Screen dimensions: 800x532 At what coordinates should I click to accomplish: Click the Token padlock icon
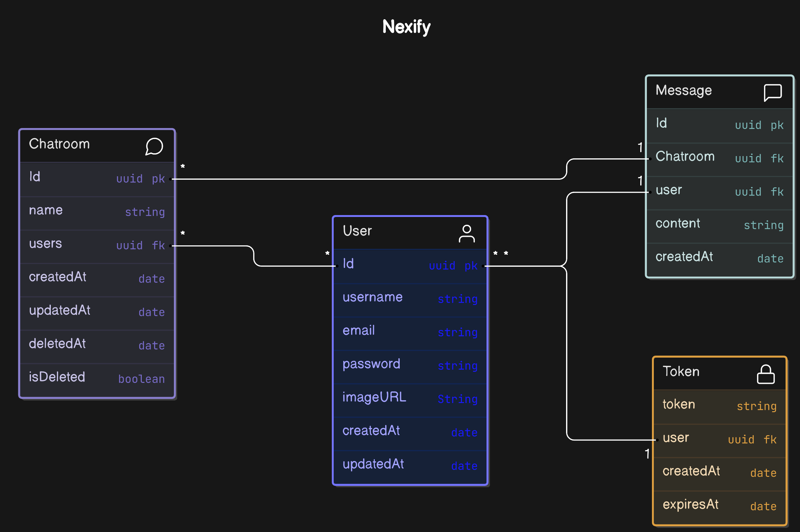click(x=765, y=374)
